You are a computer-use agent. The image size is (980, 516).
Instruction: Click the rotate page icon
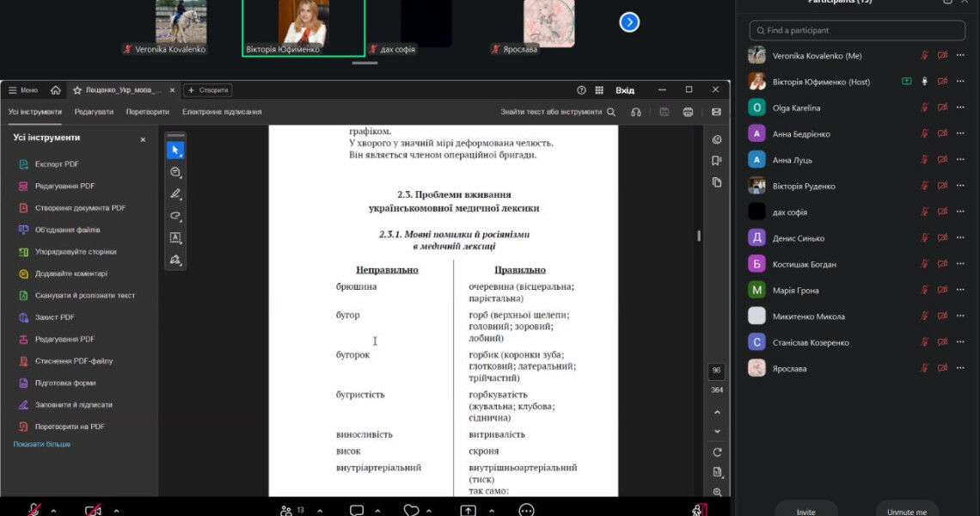click(717, 452)
